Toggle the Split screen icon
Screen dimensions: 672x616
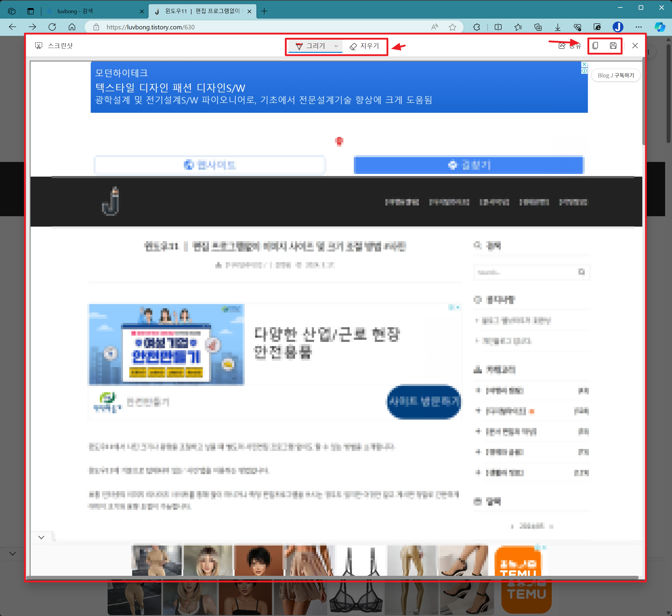coord(498,27)
